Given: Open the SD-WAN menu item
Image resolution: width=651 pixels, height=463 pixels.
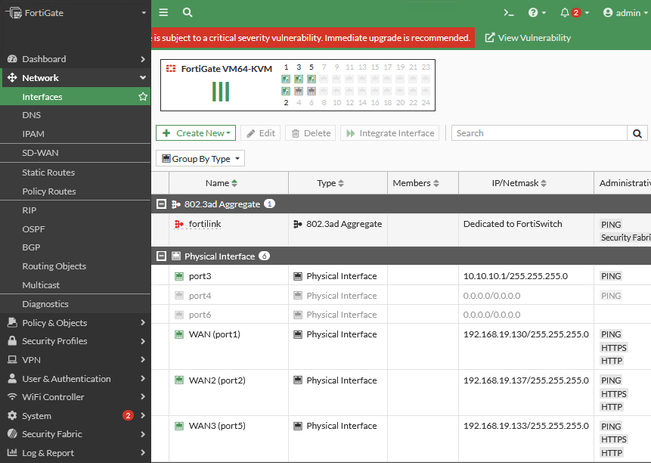Looking at the screenshot, I should click(40, 153).
